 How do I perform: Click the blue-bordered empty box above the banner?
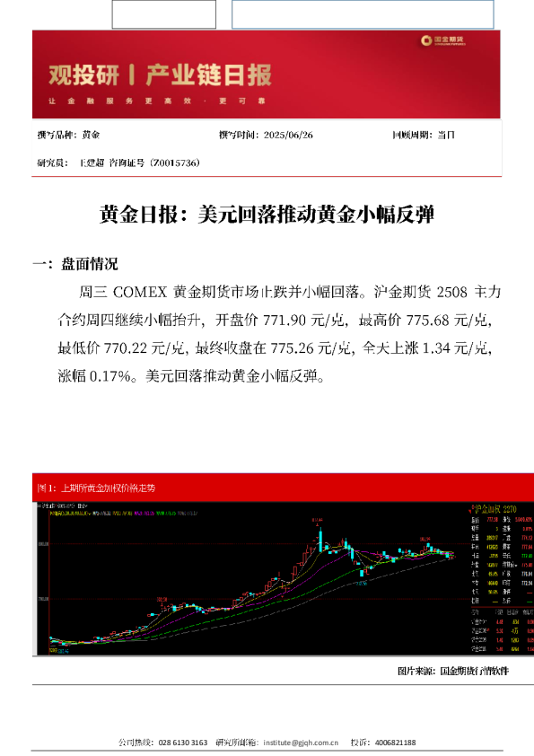point(363,14)
